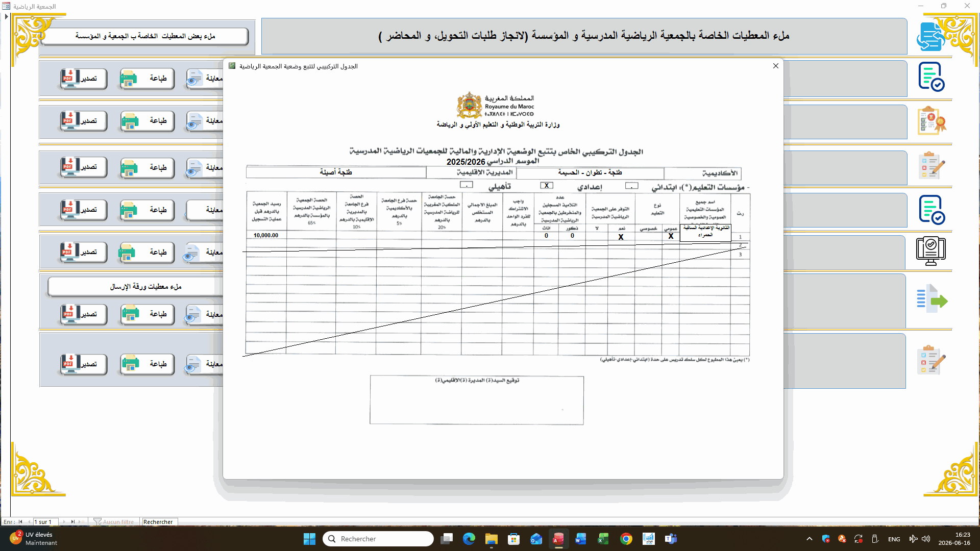Click the signature box توقيع السيد(ة) المدير(ة)
The height and width of the screenshot is (551, 980).
coord(477,400)
